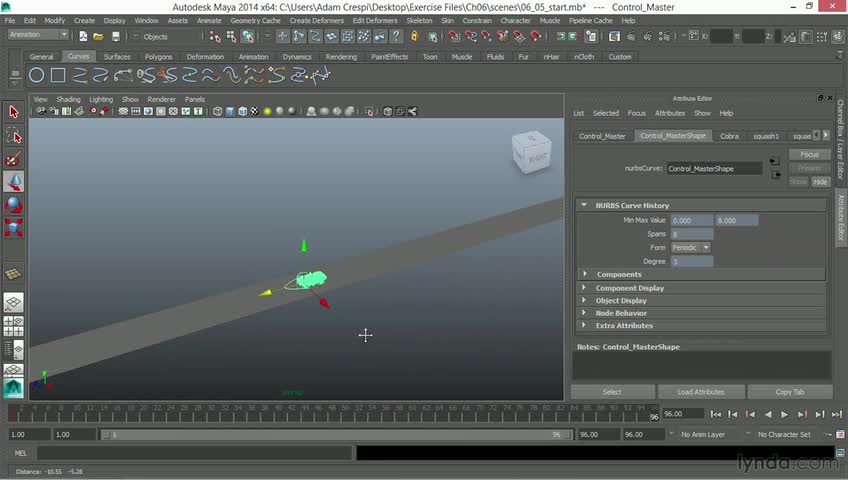Viewport: 848px width, 480px height.
Task: Open the Paint Selection tool
Action: pos(13,158)
